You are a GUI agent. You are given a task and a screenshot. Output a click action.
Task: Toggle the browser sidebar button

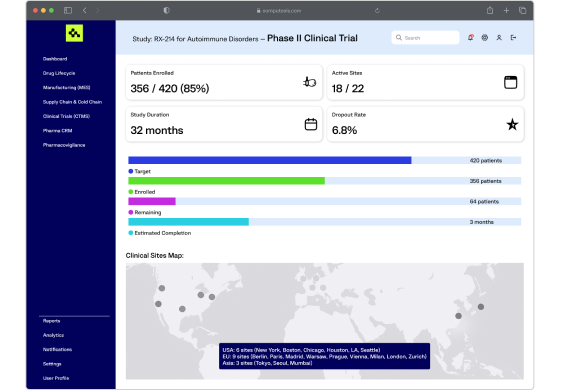[68, 10]
